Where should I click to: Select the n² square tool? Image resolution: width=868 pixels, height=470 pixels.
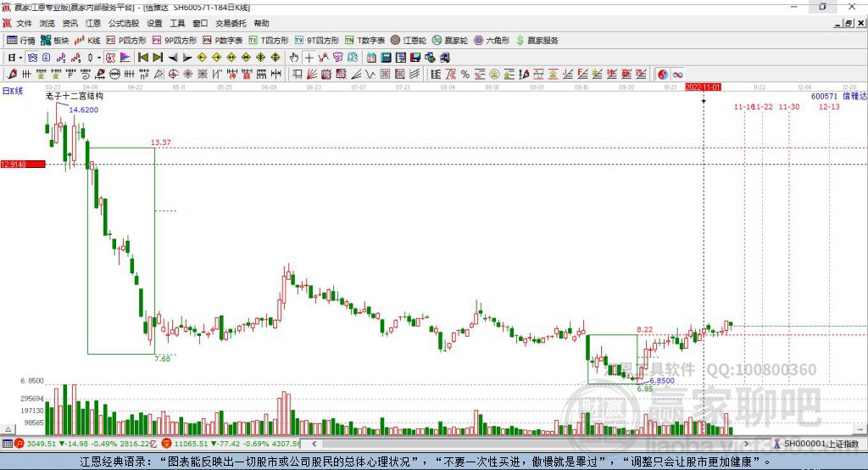point(144,75)
